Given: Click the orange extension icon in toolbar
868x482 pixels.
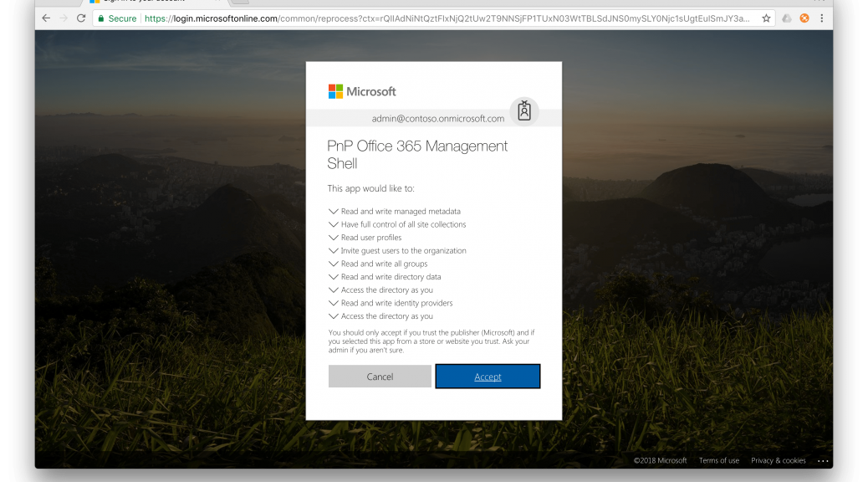Looking at the screenshot, I should (804, 18).
